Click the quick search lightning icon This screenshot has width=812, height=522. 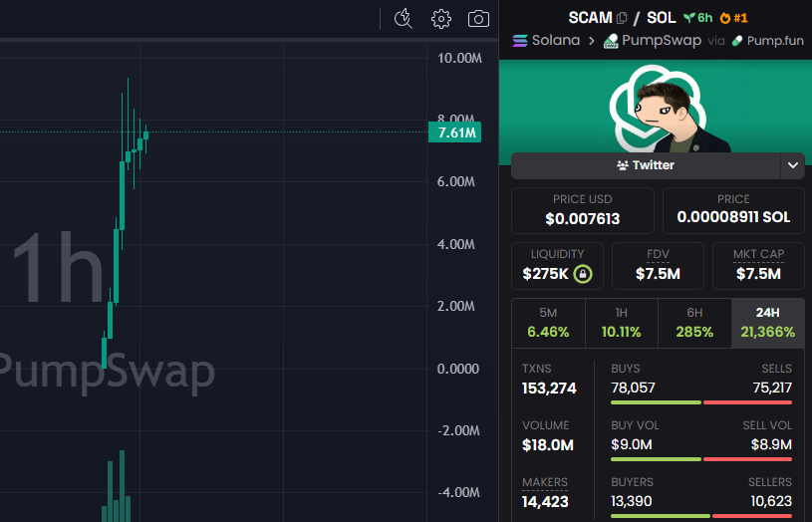(403, 19)
